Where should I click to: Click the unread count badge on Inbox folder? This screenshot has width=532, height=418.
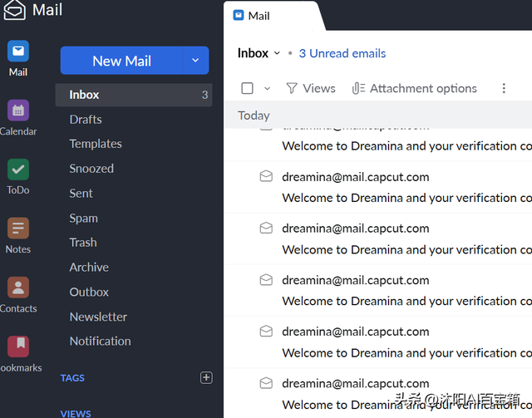(204, 95)
